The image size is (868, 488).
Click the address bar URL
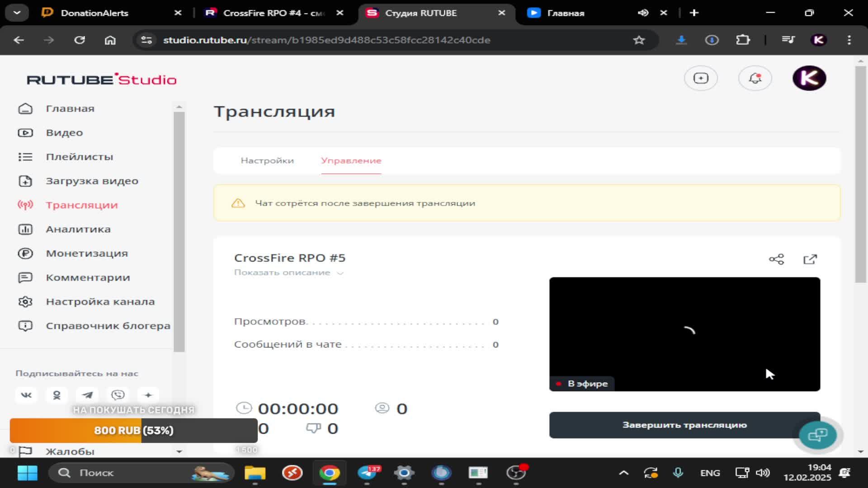click(x=326, y=40)
